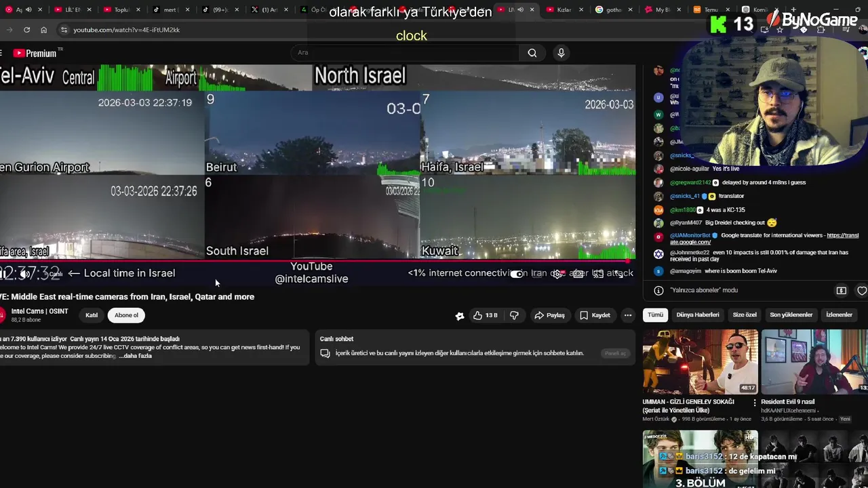Expand description with ...daha fazla
The width and height of the screenshot is (868, 488).
136,356
